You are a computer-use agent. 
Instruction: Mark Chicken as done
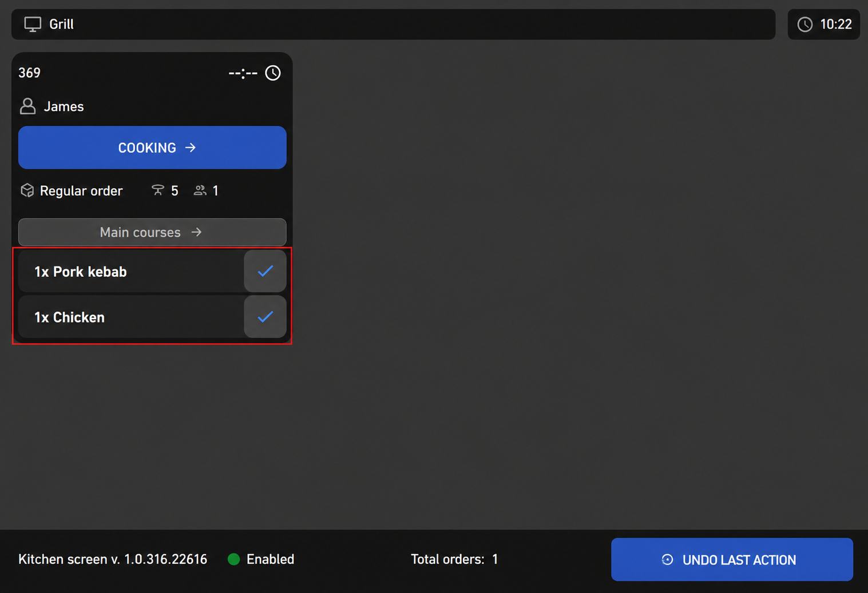point(265,317)
